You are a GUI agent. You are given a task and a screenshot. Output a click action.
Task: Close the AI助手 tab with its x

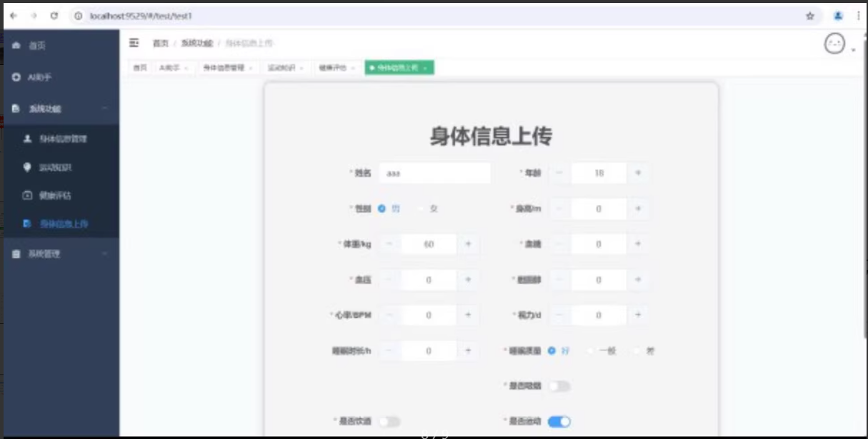pos(186,68)
